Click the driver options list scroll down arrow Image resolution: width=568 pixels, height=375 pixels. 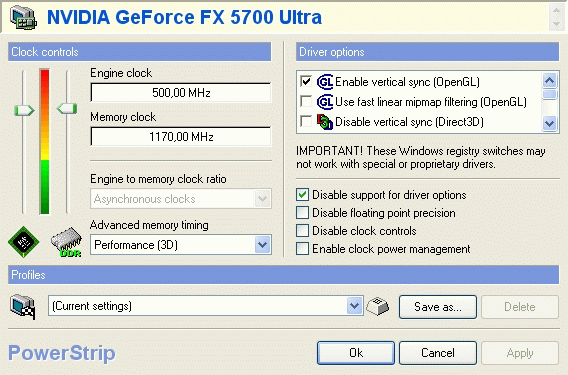[550, 124]
